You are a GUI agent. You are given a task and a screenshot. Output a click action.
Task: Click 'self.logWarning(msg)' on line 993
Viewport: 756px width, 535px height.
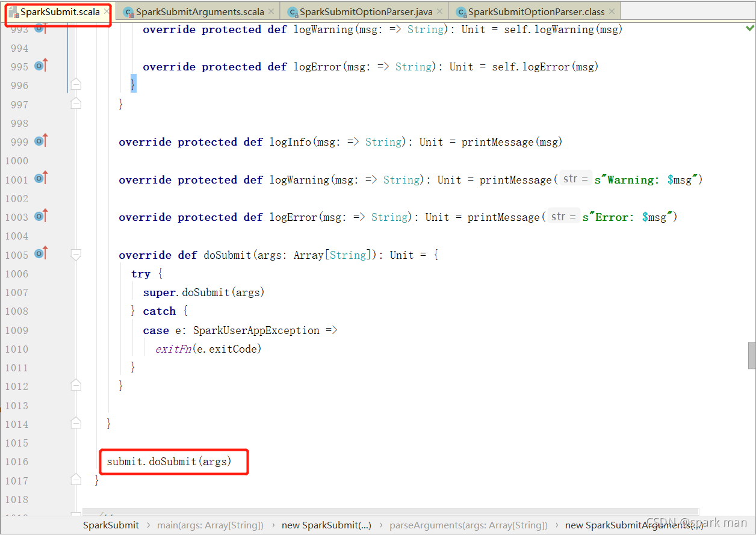click(563, 29)
